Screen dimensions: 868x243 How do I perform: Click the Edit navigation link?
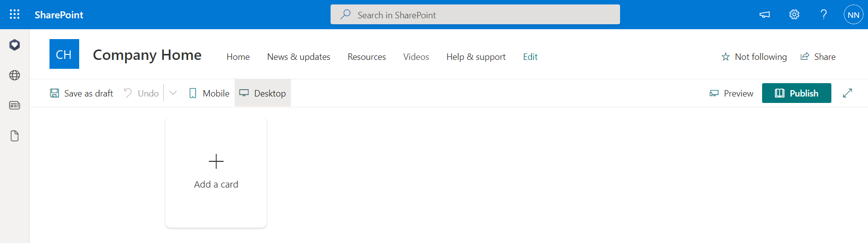click(x=530, y=57)
